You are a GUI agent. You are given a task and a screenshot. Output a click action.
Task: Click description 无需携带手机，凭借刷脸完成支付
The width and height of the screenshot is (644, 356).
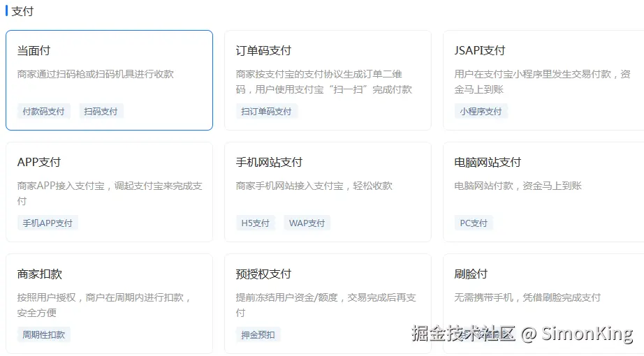(x=527, y=297)
